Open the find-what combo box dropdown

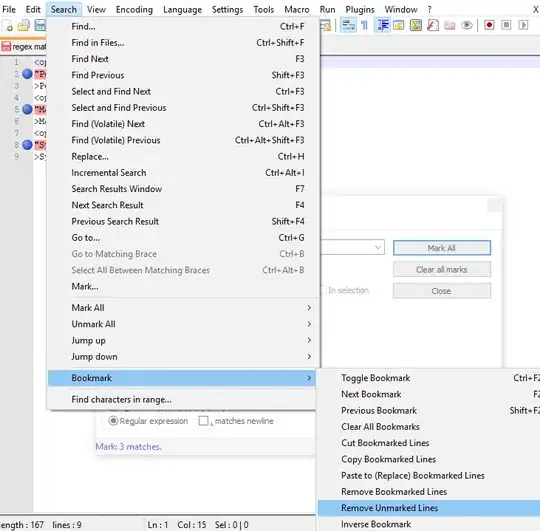point(378,247)
